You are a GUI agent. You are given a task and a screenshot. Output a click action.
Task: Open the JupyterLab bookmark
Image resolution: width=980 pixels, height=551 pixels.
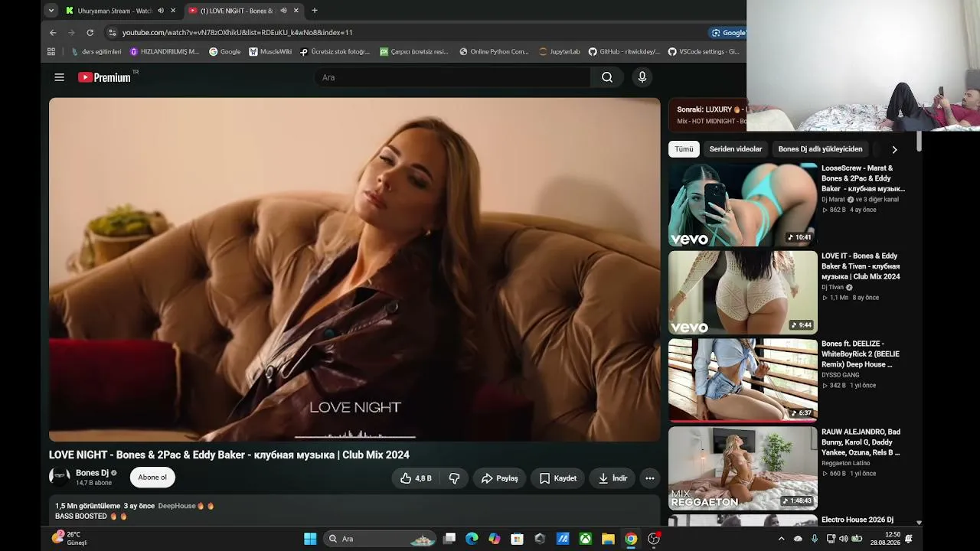pyautogui.click(x=560, y=52)
